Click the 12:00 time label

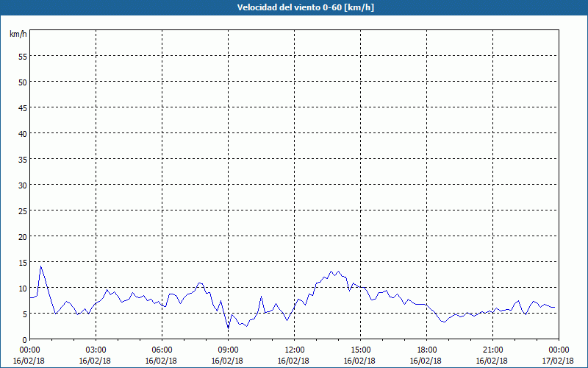point(295,350)
